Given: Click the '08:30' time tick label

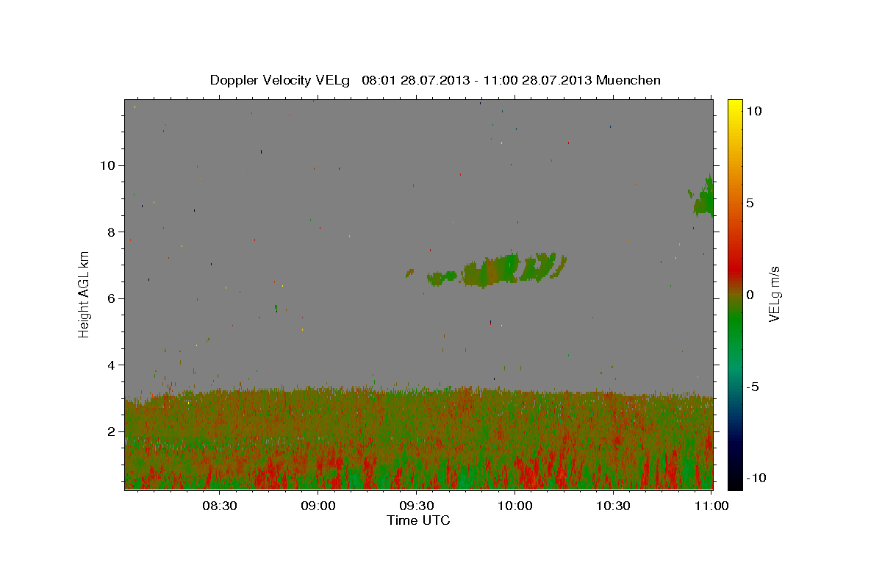Looking at the screenshot, I should (x=219, y=506).
